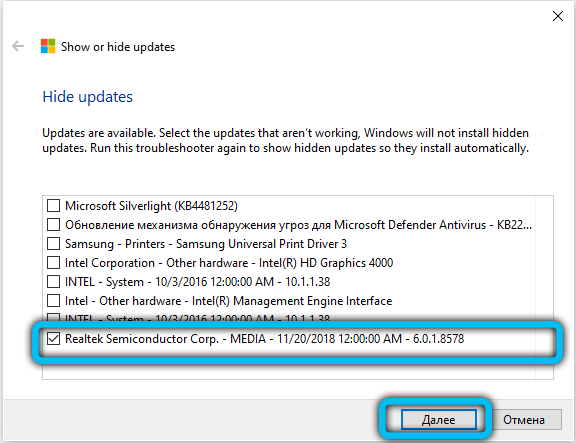Click the Далее button

pyautogui.click(x=439, y=419)
